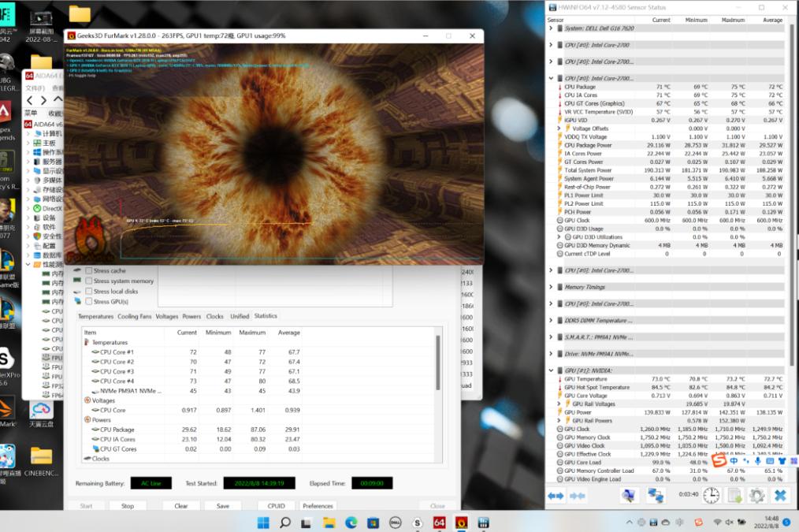The image size is (799, 532).
Task: Click the HWiNFO reset clock icon
Action: point(711,495)
